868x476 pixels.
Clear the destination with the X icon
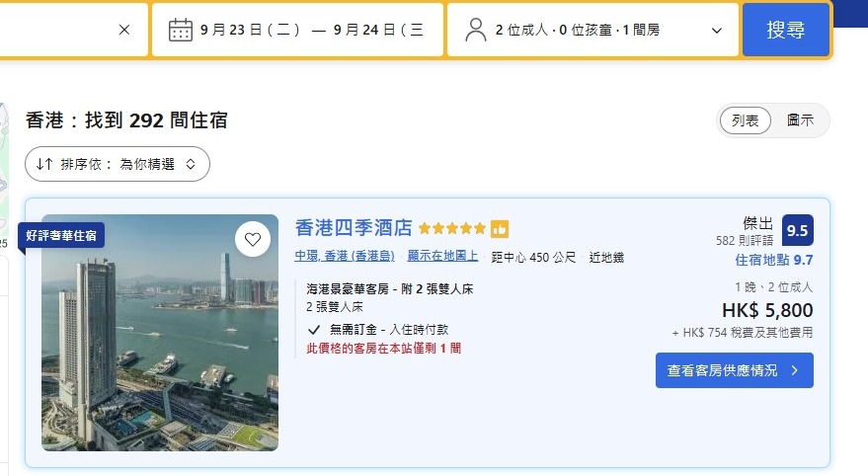coord(124,30)
